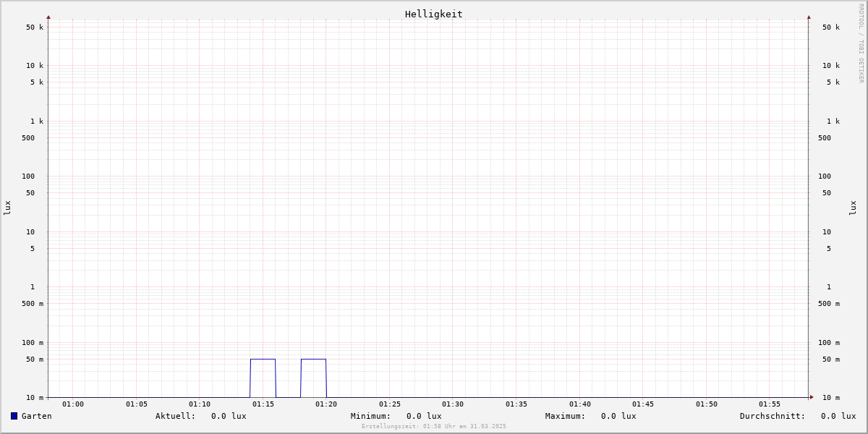Select the Garten legend label
The width and height of the screenshot is (868, 434).
(37, 416)
